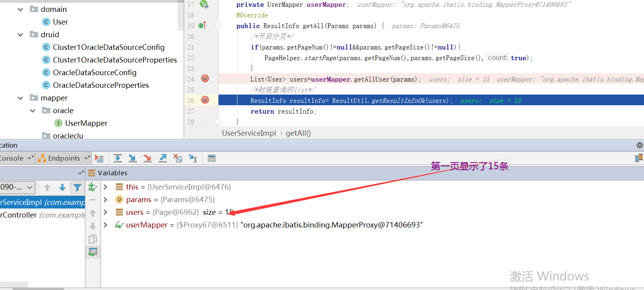The width and height of the screenshot is (644, 290).
Task: Open debugger settings gear icon
Action: click(640, 145)
